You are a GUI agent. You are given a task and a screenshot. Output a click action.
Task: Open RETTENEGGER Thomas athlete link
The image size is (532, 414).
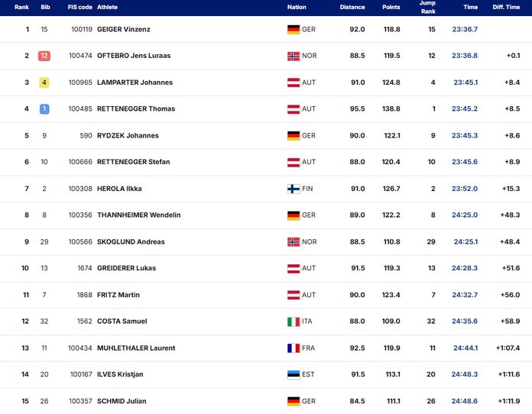click(x=136, y=109)
